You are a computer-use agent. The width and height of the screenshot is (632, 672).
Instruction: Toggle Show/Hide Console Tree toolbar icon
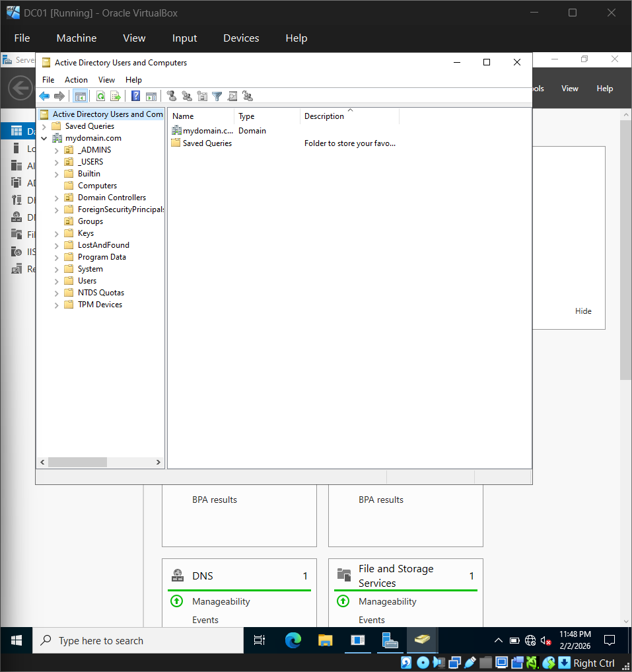pos(80,96)
